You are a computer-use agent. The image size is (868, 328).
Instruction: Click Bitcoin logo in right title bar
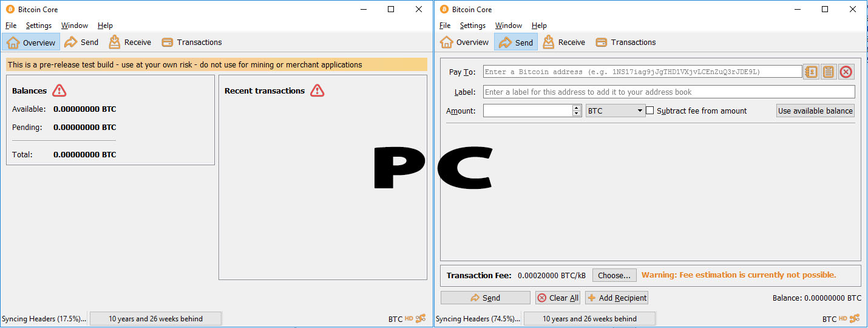pos(444,9)
